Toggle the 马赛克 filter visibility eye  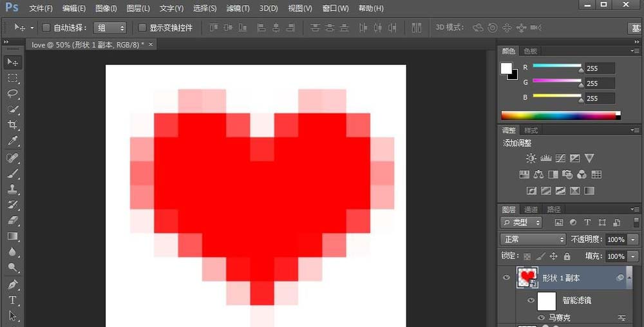tap(542, 317)
